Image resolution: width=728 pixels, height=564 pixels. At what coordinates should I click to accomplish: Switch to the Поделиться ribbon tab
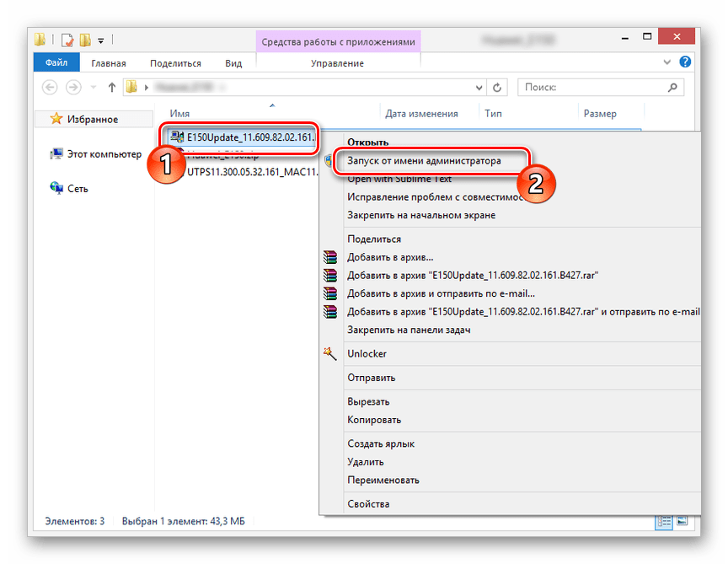[x=175, y=63]
